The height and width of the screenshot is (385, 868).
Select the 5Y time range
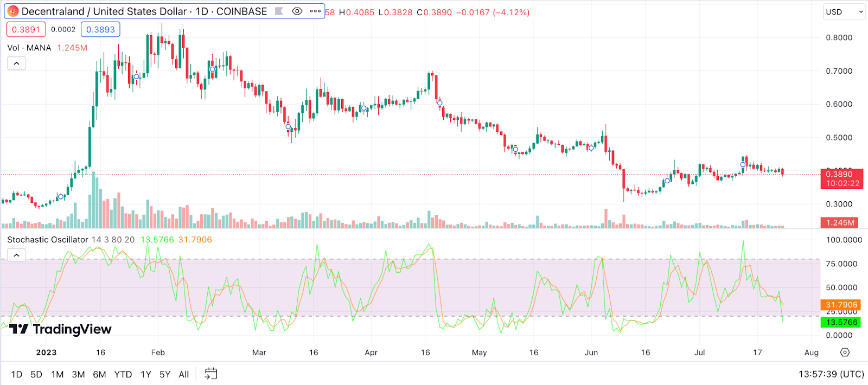tap(165, 374)
